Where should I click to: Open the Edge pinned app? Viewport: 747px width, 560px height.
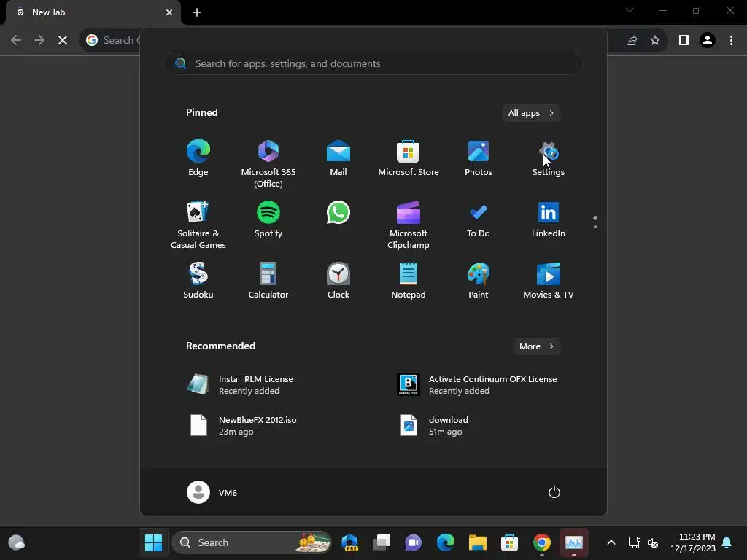[x=198, y=158]
